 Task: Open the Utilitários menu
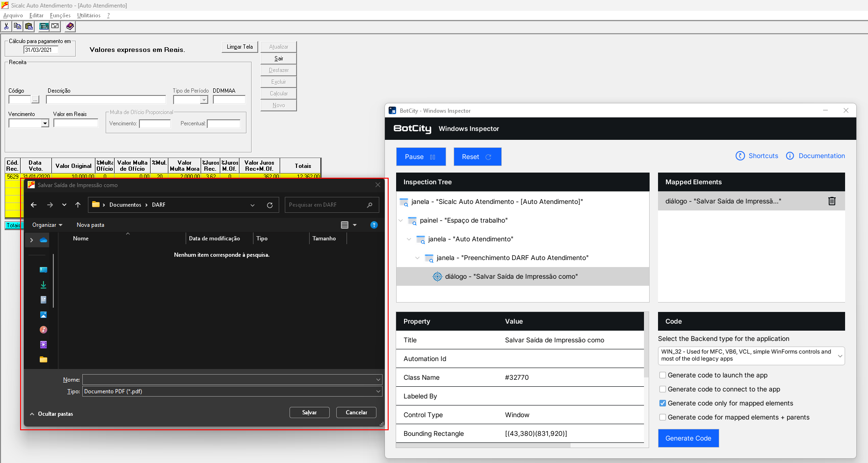88,15
